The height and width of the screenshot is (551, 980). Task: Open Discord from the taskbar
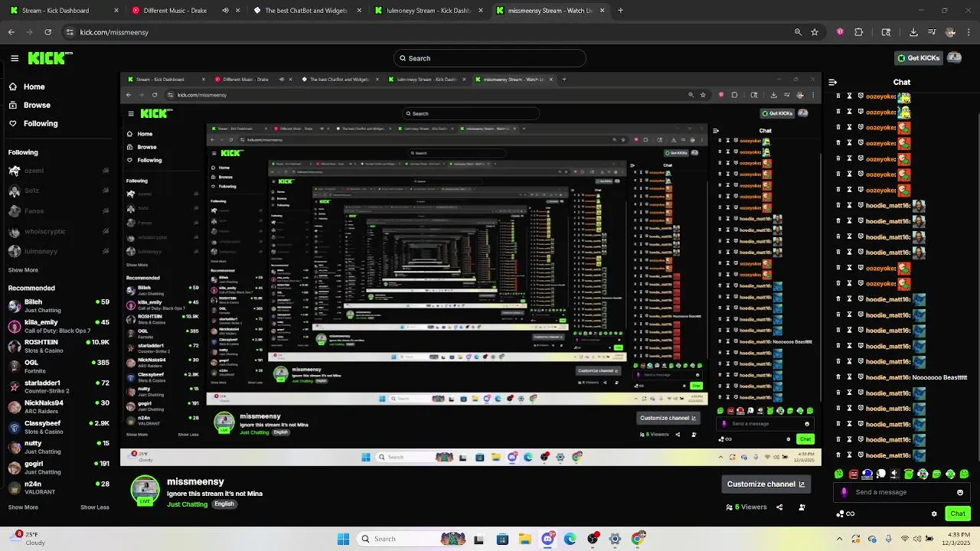tap(547, 539)
